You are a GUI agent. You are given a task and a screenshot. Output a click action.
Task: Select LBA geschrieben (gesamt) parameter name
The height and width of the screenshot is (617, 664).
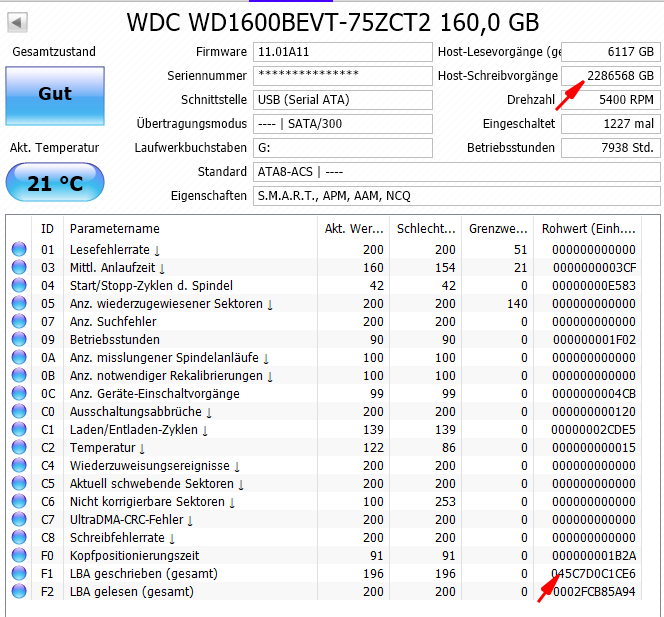pos(144,574)
